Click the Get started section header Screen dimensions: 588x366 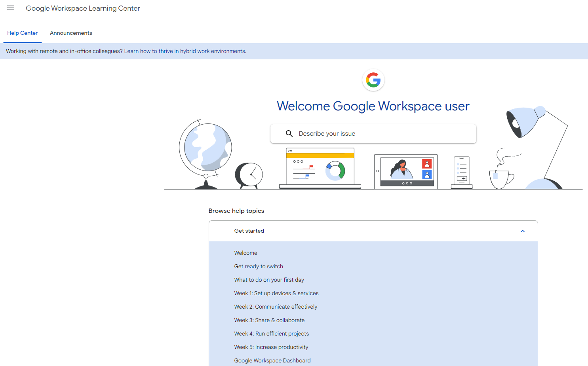click(373, 231)
